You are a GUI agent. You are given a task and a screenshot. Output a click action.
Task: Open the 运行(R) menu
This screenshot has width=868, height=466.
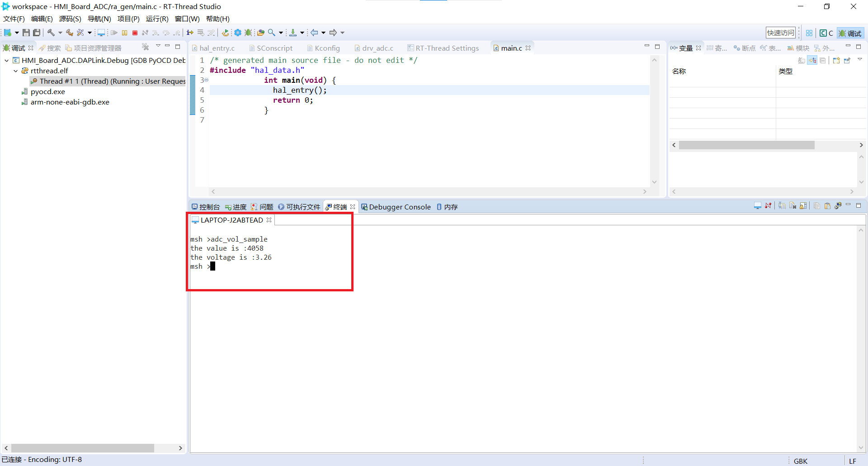tap(157, 19)
